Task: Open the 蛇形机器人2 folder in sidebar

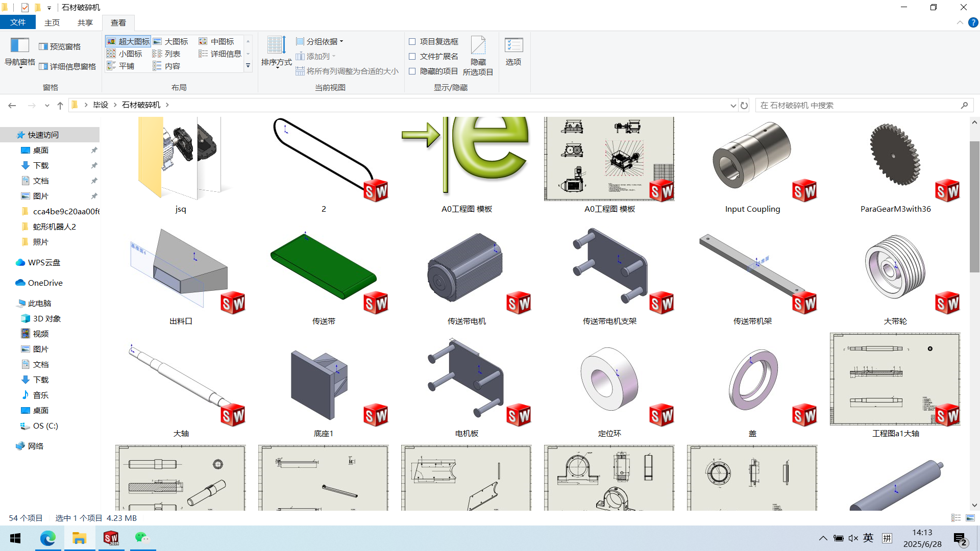Action: (x=50, y=227)
